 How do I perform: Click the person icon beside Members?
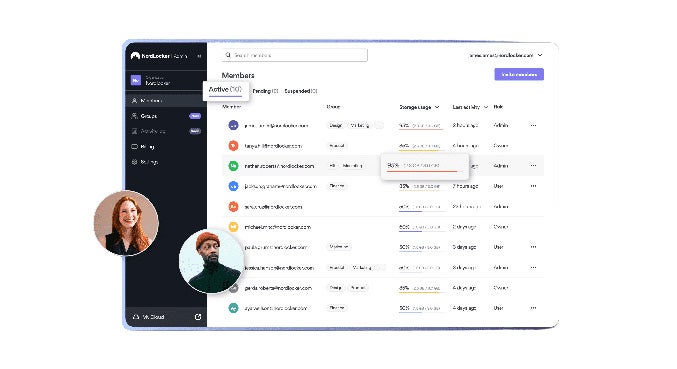(x=134, y=101)
